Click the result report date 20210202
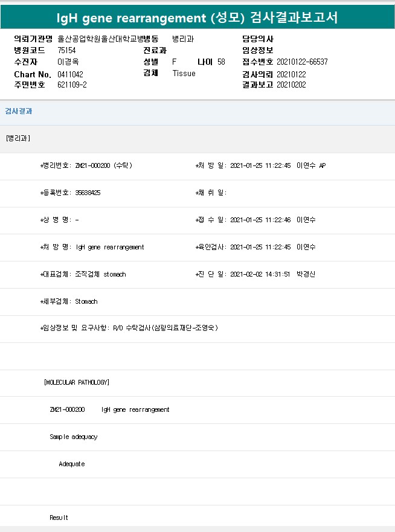The image size is (395, 532). 291,85
